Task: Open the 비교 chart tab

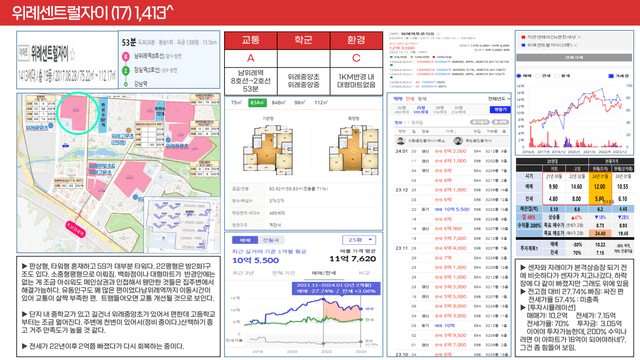Action: (364, 273)
